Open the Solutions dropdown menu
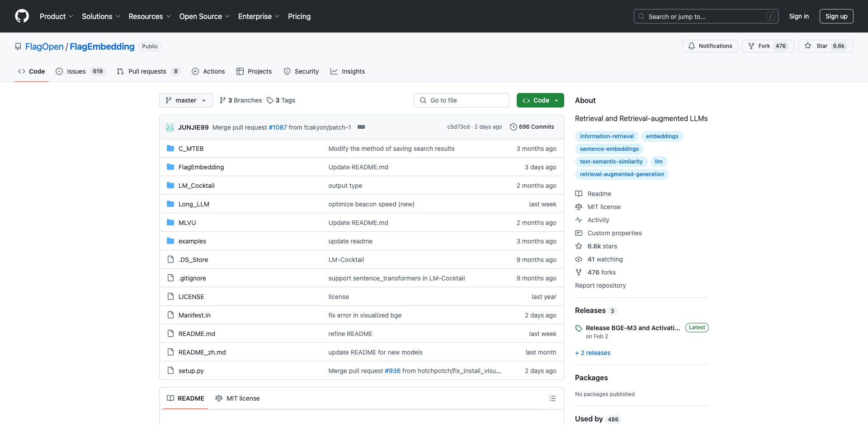The image size is (868, 425). pos(101,16)
